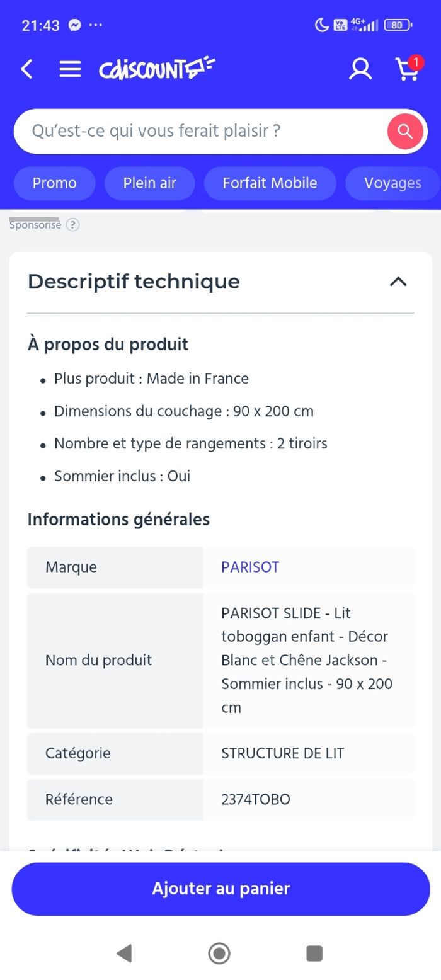Image resolution: width=441 pixels, height=980 pixels.
Task: View the shopping cart
Action: [x=408, y=69]
